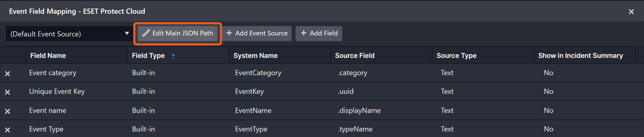The width and height of the screenshot is (644, 137).
Task: Click Edit Main JSON Path button
Action: pyautogui.click(x=178, y=33)
